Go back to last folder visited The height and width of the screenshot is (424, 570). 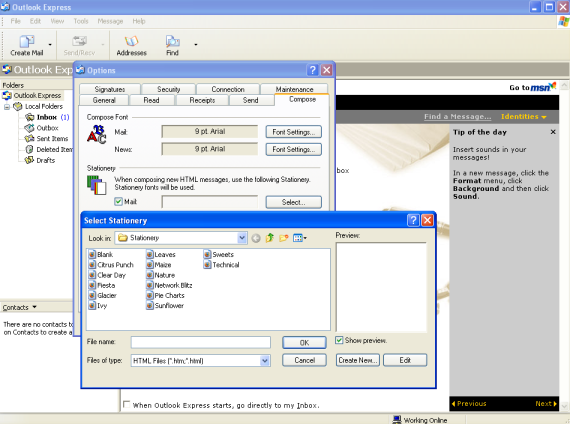pos(256,238)
